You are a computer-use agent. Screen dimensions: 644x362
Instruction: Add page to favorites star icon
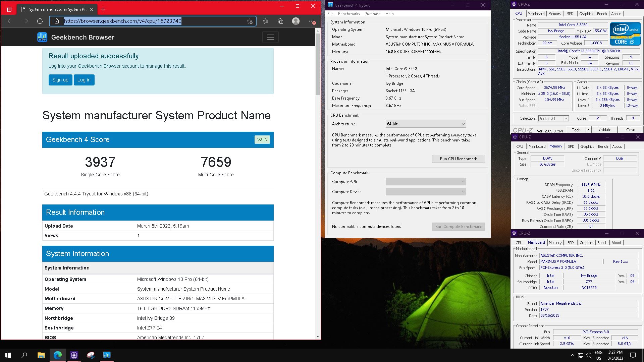pyautogui.click(x=250, y=21)
